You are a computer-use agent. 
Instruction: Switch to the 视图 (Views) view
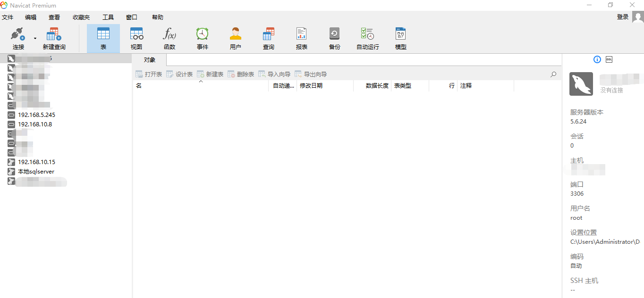(136, 38)
